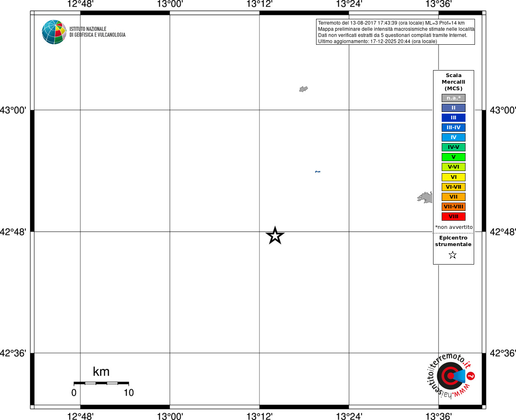Viewport: 516px width, 420px height.
Task: Click left axis label 42°36'
Action: click(13, 353)
